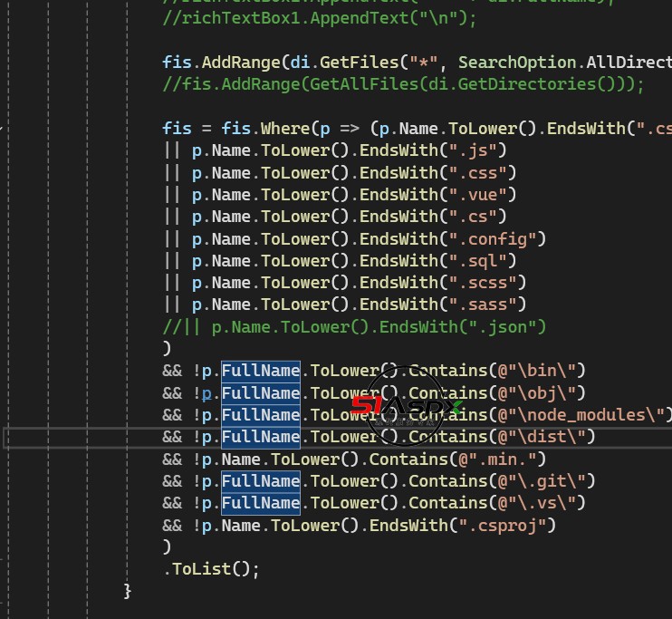Click the Where call in fis = fis.Where
Screen dimensions: 672x619
pyautogui.click(x=285, y=129)
